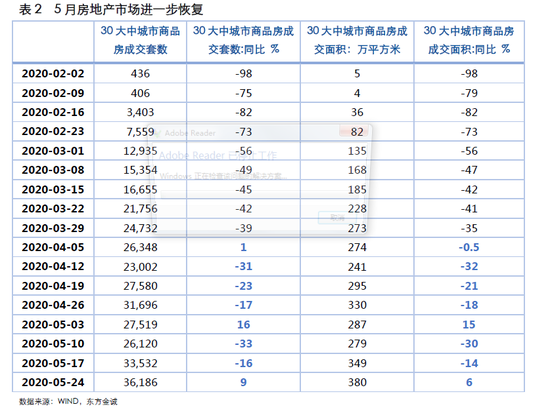Click the area value 330
This screenshot has width=550, height=415.
[357, 305]
